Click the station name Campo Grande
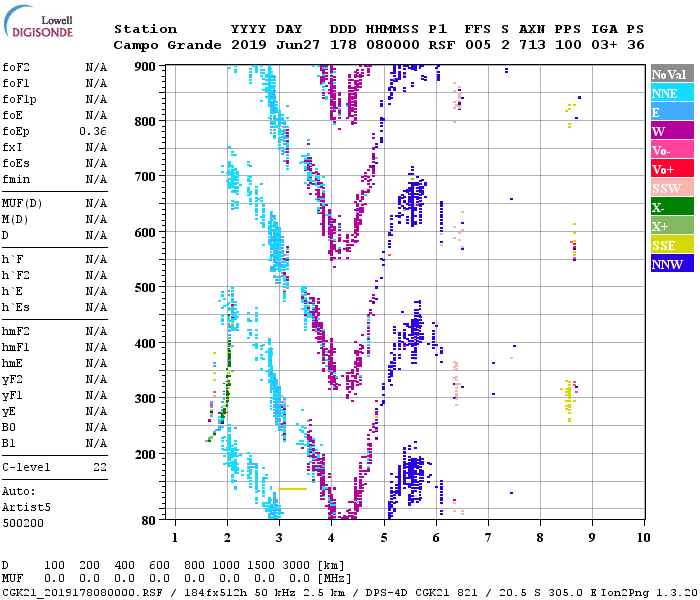Screen dimensions: 700x600 coord(167,45)
